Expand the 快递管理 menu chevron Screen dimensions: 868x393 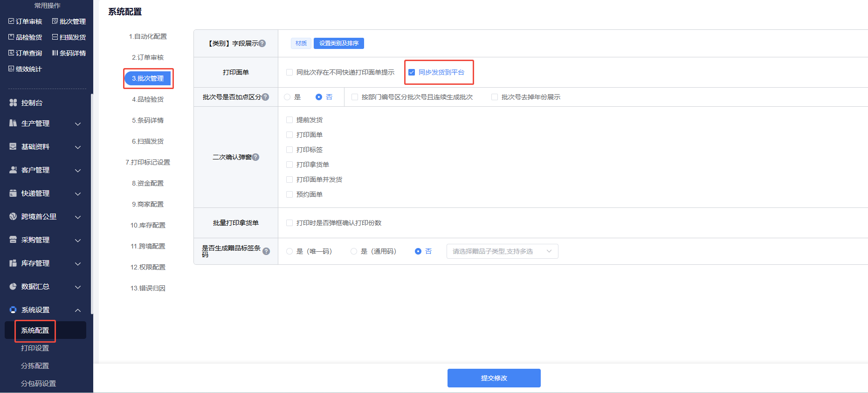[x=78, y=193]
